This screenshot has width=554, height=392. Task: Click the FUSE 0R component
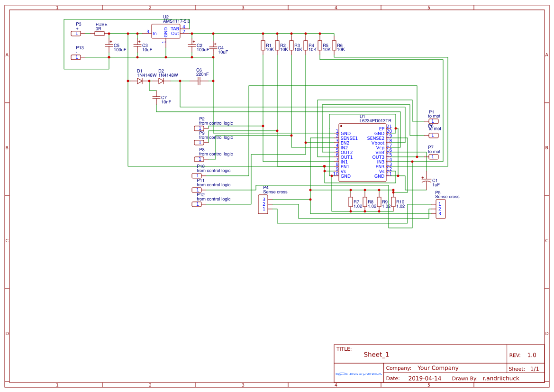(100, 34)
